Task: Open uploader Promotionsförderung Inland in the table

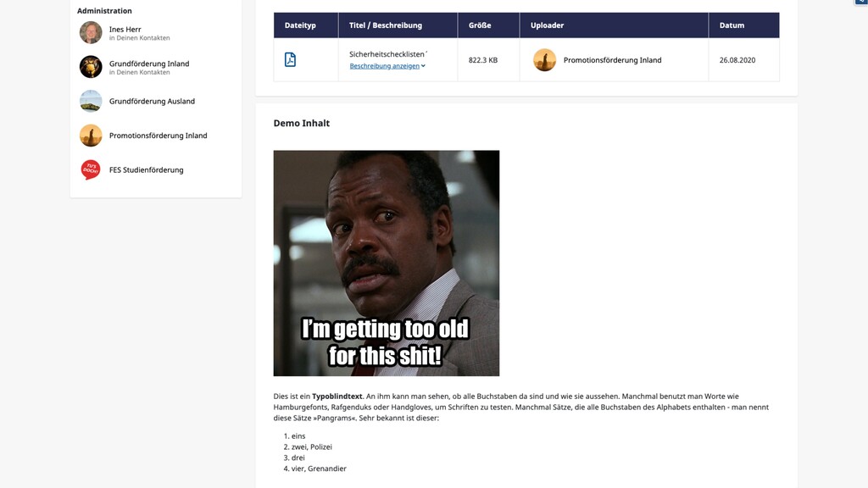Action: coord(612,60)
